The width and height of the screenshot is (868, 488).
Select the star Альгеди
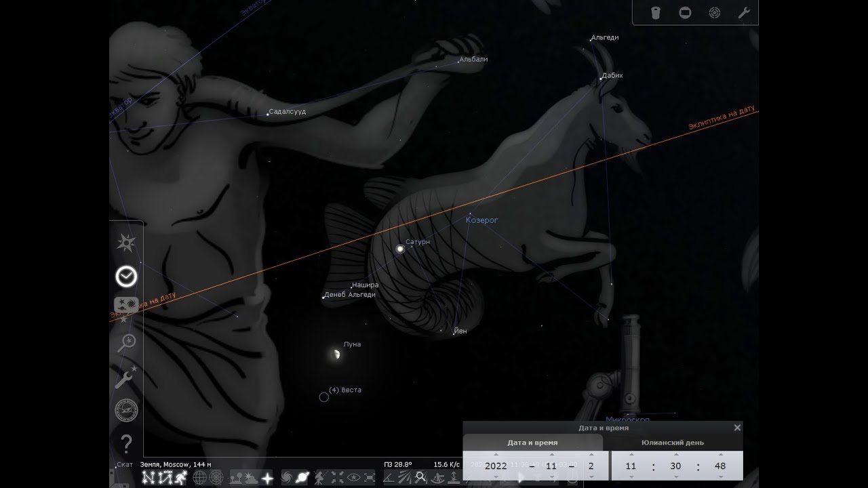[590, 39]
